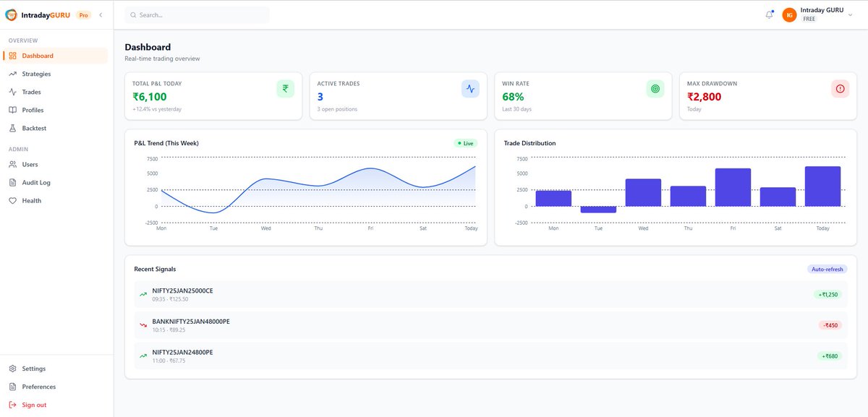Click the Wed bar in Trade Distribution

643,192
